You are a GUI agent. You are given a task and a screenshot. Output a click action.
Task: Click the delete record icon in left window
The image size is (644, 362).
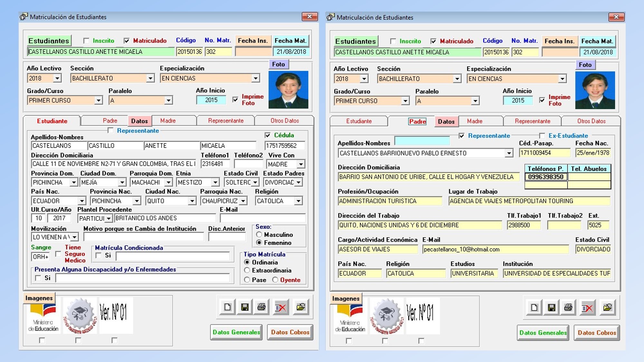click(280, 307)
